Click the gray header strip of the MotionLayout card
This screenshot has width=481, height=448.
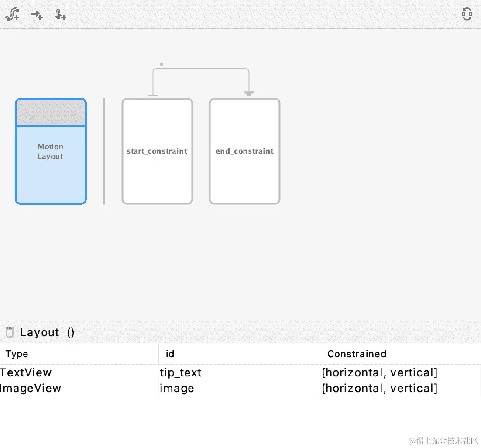pyautogui.click(x=51, y=112)
